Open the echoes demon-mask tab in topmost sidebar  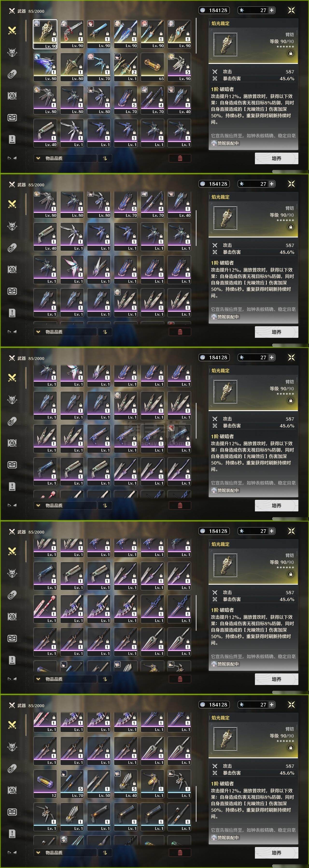(12, 53)
